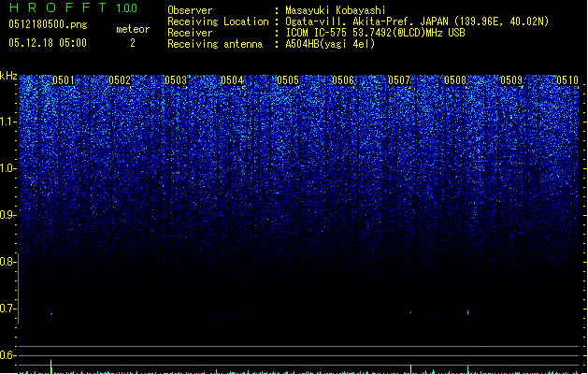
Task: Click the meteor count value 2
Action: tap(133, 43)
